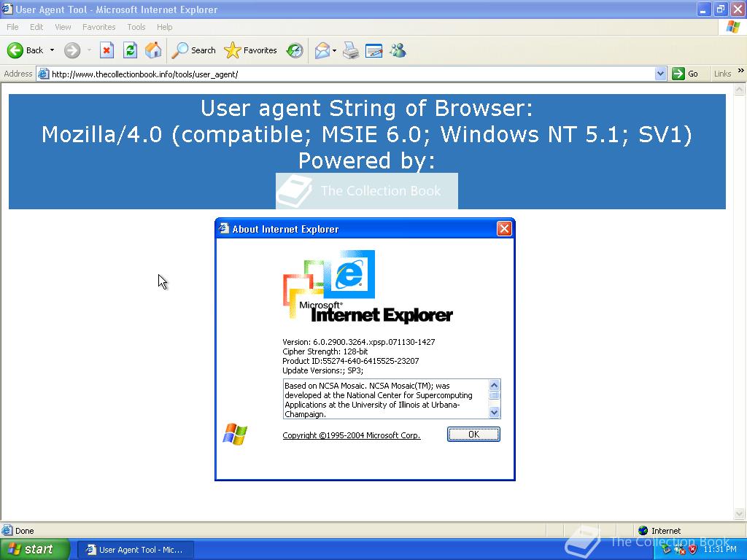Print the page with printer icon
Image resolution: width=747 pixels, height=560 pixels.
pos(351,50)
